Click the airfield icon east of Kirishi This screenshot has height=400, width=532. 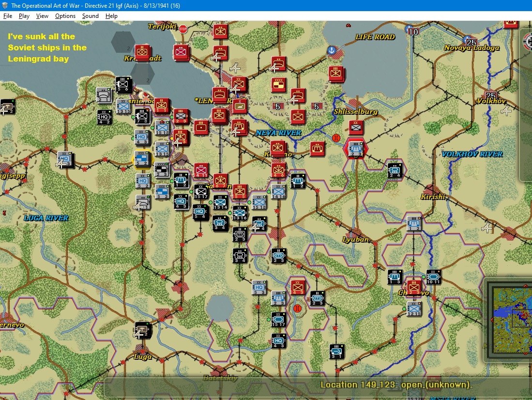[x=487, y=228]
